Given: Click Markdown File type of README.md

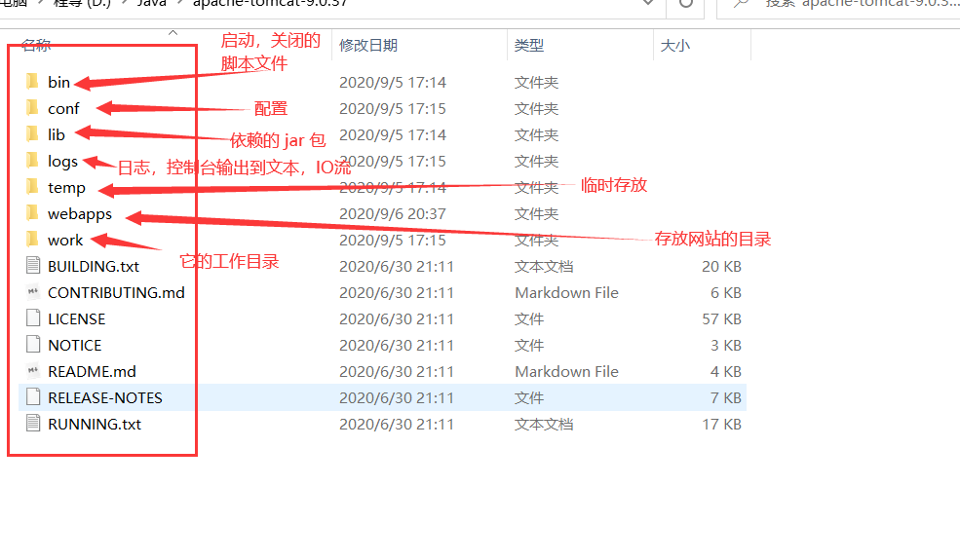Looking at the screenshot, I should click(x=566, y=371).
